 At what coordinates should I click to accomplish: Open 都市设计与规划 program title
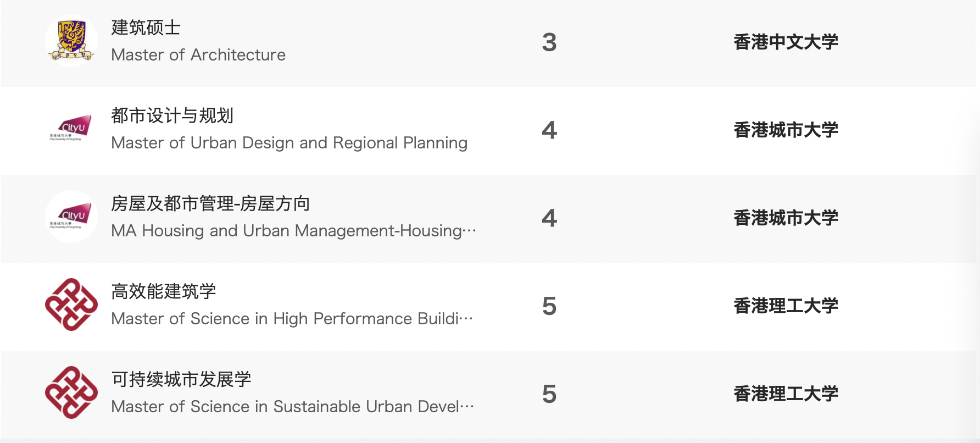pos(172,115)
